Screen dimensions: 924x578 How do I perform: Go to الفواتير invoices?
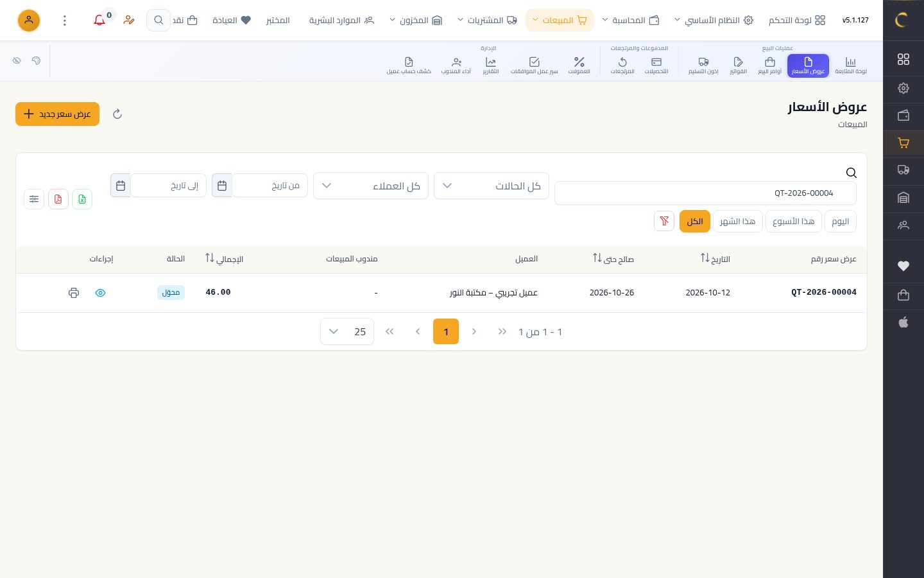739,66
